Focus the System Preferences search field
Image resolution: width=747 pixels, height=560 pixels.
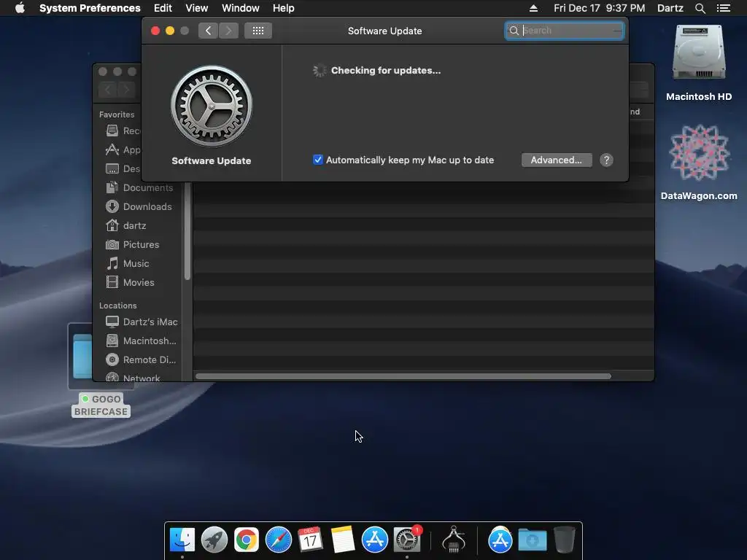coord(565,31)
